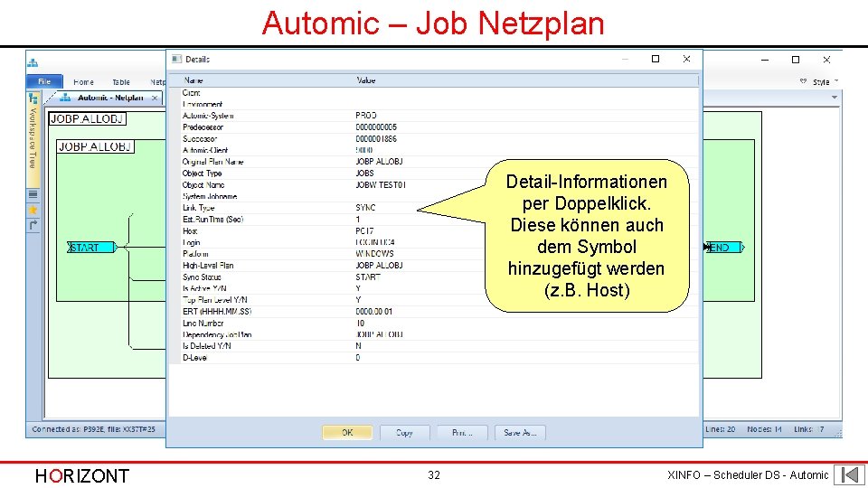
Task: Click the outer JOBP.ALLOBJ label
Action: tap(87, 119)
